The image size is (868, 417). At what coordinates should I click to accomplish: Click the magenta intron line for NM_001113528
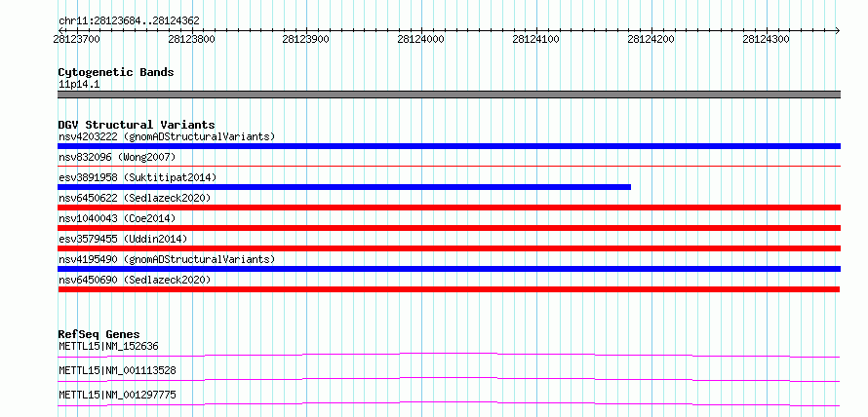pyautogui.click(x=449, y=379)
